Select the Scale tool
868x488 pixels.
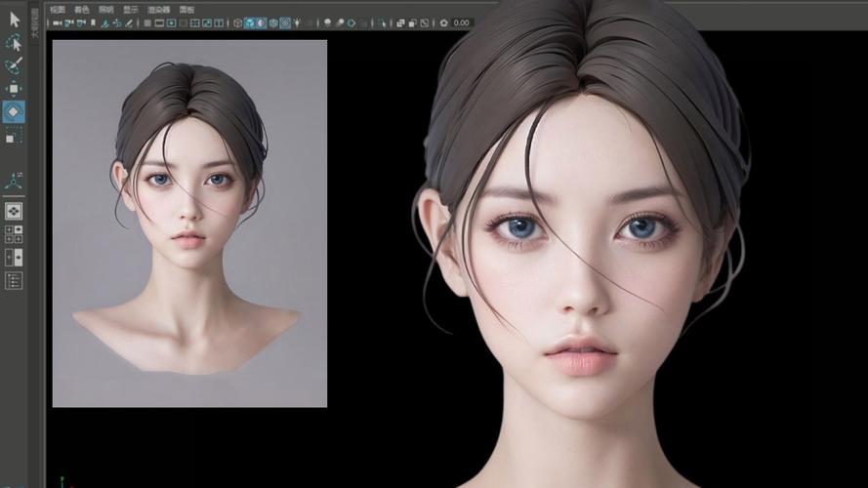point(14,136)
